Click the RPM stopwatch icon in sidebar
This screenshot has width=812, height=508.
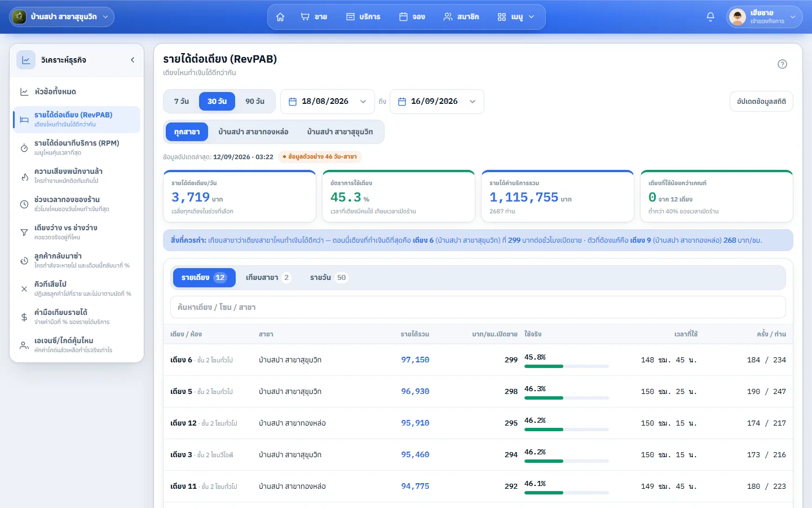[x=24, y=148]
